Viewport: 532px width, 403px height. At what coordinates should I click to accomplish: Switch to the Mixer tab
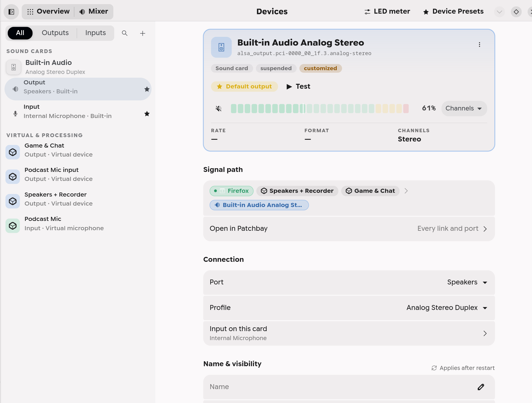click(x=94, y=12)
